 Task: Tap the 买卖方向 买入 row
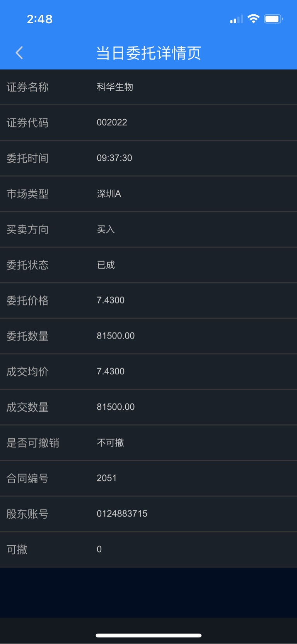(x=148, y=229)
